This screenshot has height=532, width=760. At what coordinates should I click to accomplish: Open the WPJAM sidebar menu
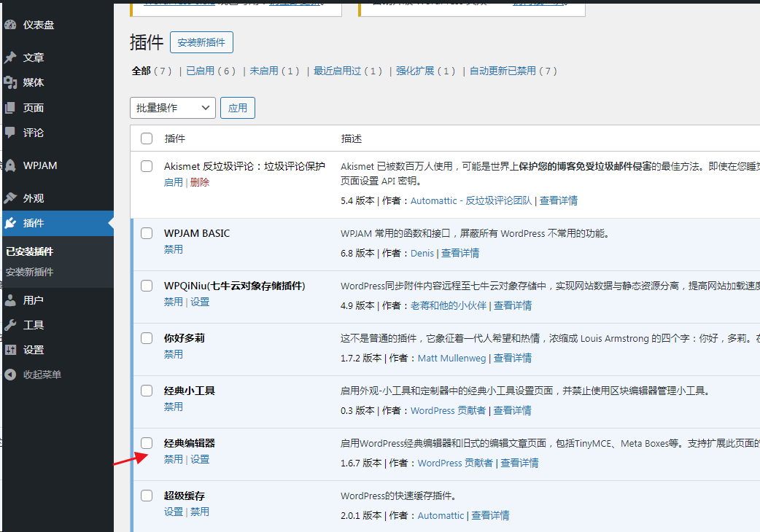[x=40, y=165]
